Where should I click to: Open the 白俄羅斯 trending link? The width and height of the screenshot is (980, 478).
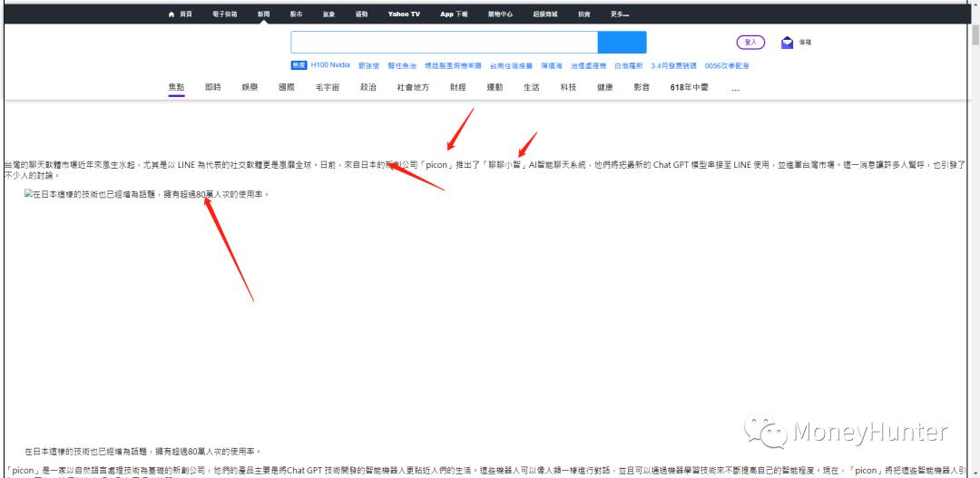(x=627, y=65)
